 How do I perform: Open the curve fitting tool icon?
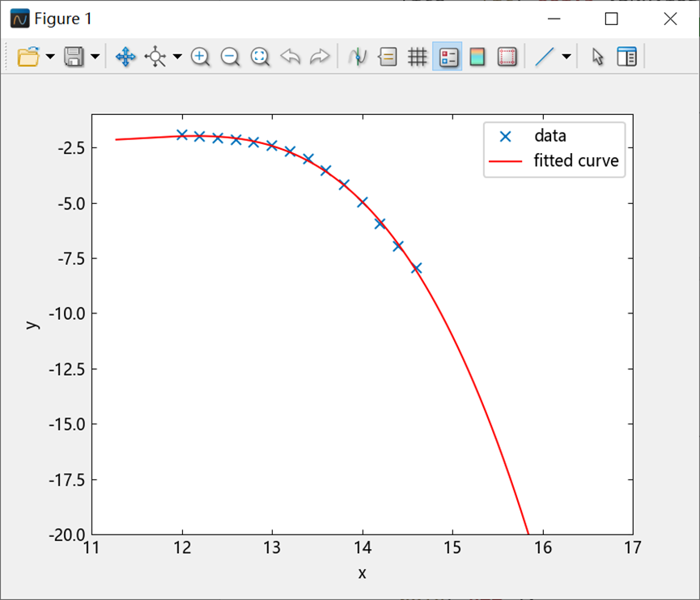pyautogui.click(x=358, y=57)
